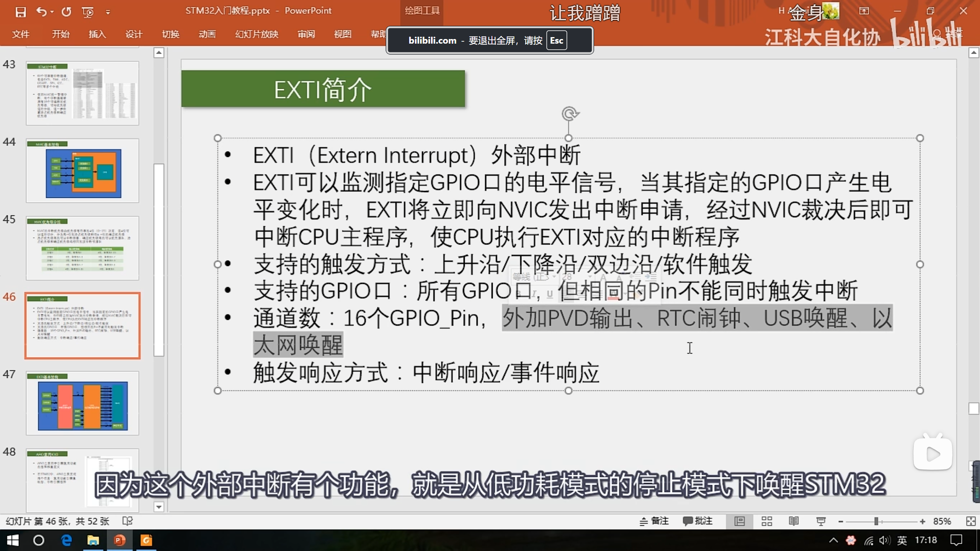Viewport: 980px width, 551px height.
Task: Click the Undo arrow icon
Action: [41, 12]
